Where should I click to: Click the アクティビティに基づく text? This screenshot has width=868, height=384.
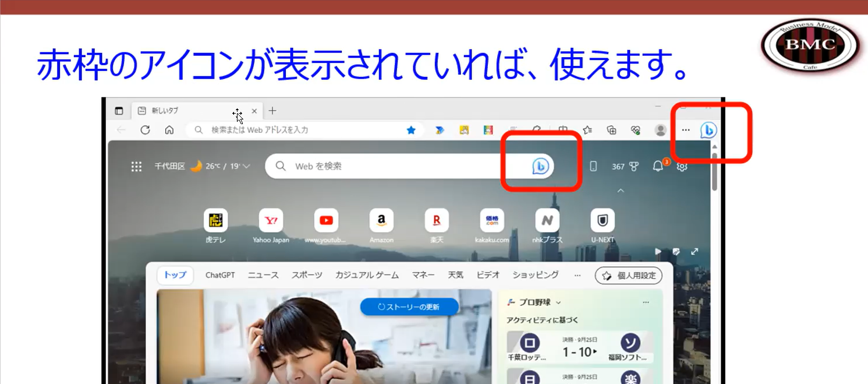click(542, 320)
